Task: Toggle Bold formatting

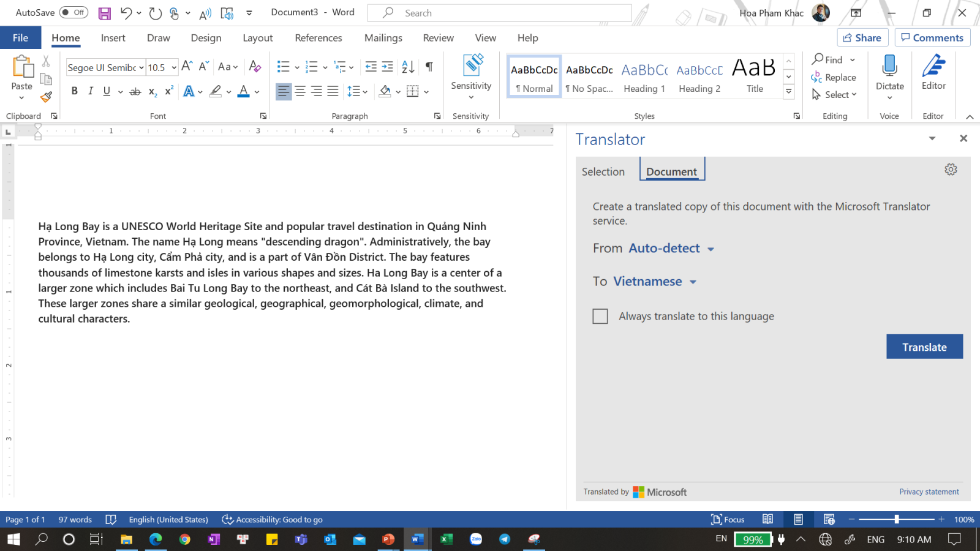Action: click(x=74, y=91)
